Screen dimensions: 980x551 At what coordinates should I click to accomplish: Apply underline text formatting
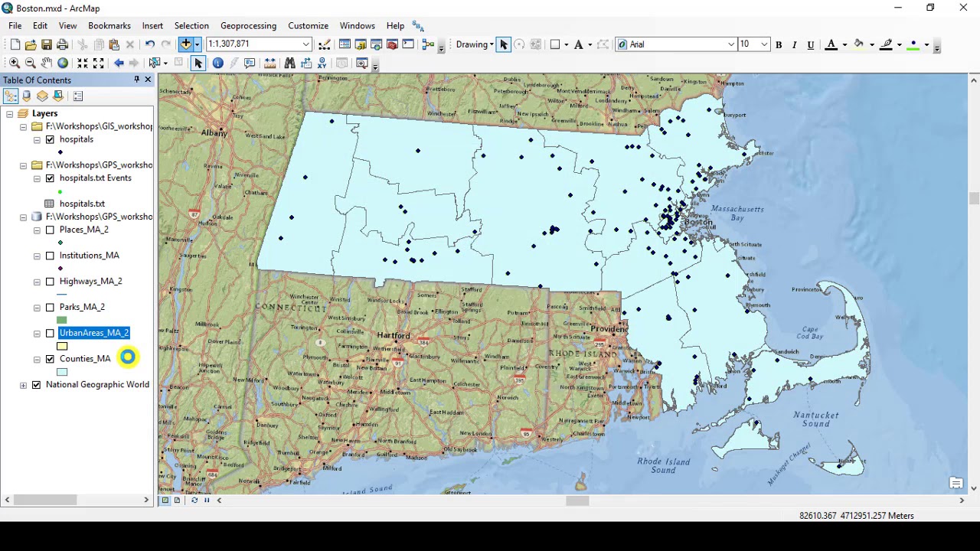tap(811, 44)
